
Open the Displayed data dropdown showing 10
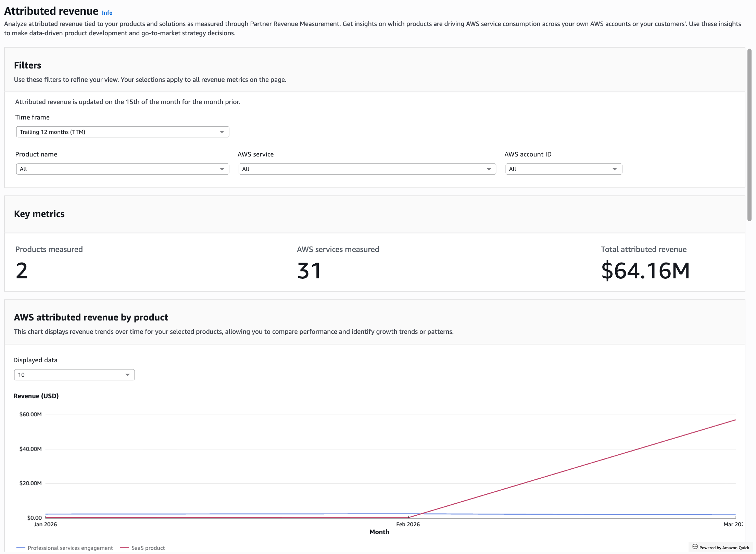pos(74,375)
